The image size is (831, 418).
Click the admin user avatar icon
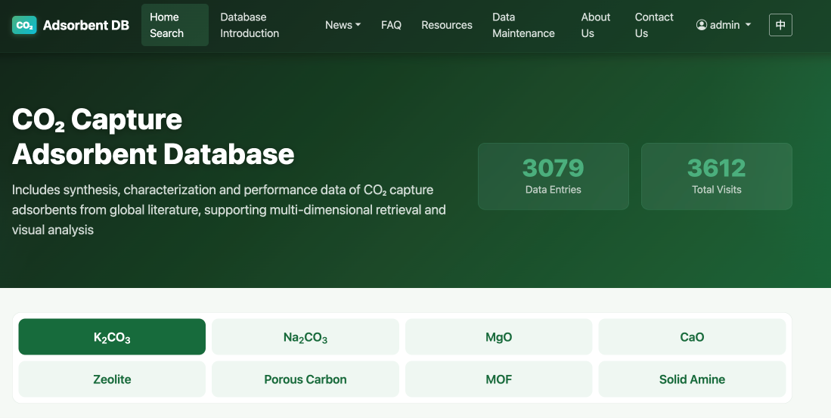[x=701, y=25]
